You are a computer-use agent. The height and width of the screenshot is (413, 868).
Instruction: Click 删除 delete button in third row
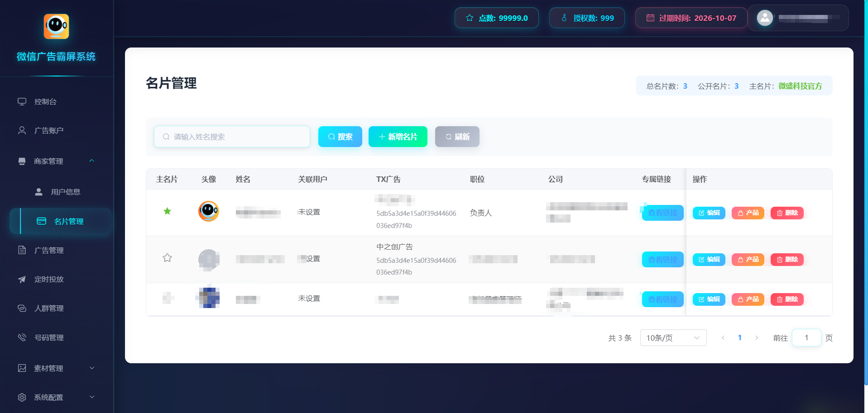[x=787, y=299]
